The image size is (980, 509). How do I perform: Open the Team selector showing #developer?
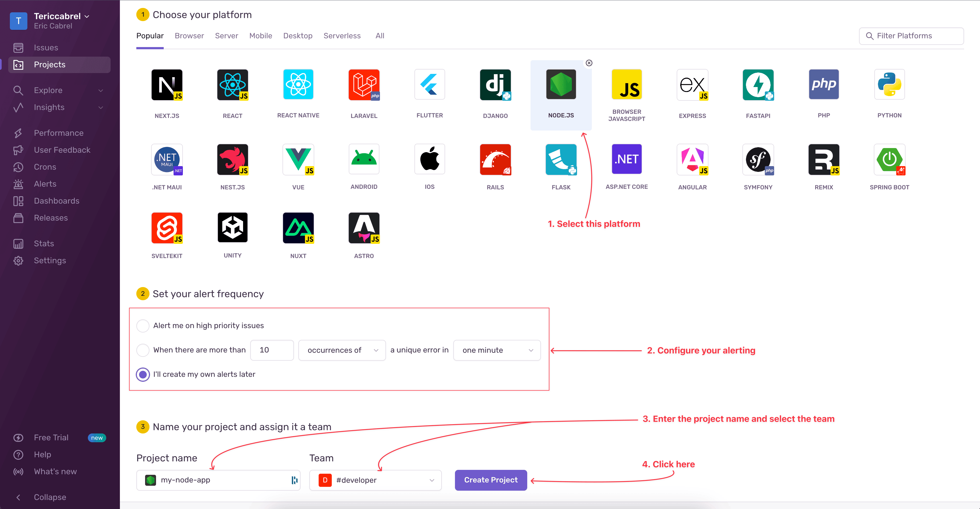tap(375, 480)
